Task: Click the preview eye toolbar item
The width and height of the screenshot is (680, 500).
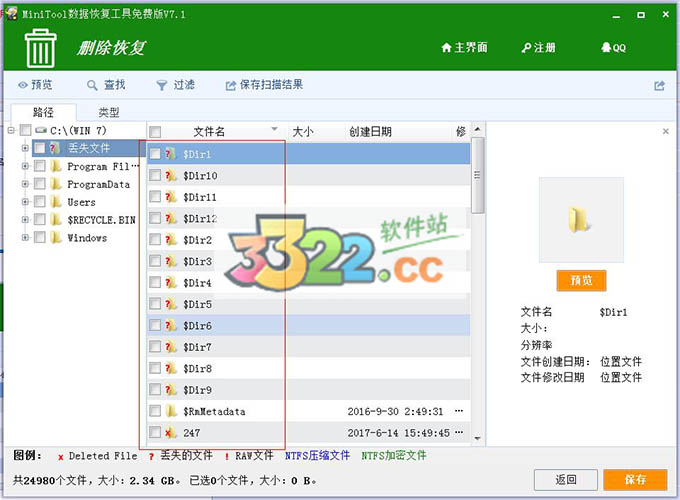Action: pos(35,85)
